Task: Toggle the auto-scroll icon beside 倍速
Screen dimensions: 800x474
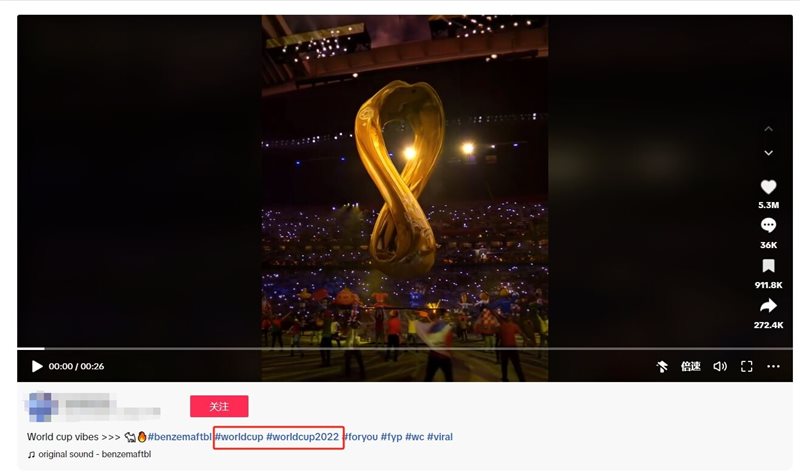Action: (x=662, y=366)
